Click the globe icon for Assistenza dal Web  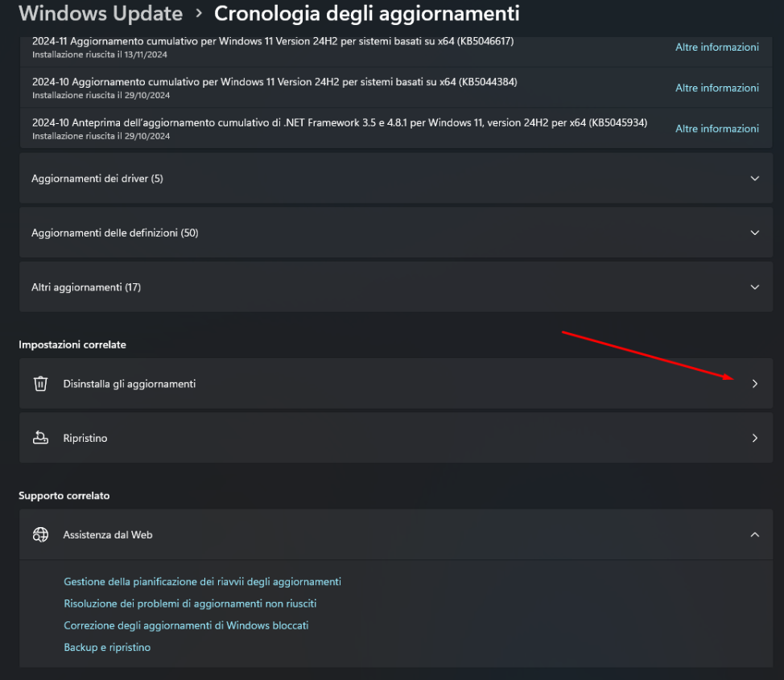pos(40,534)
